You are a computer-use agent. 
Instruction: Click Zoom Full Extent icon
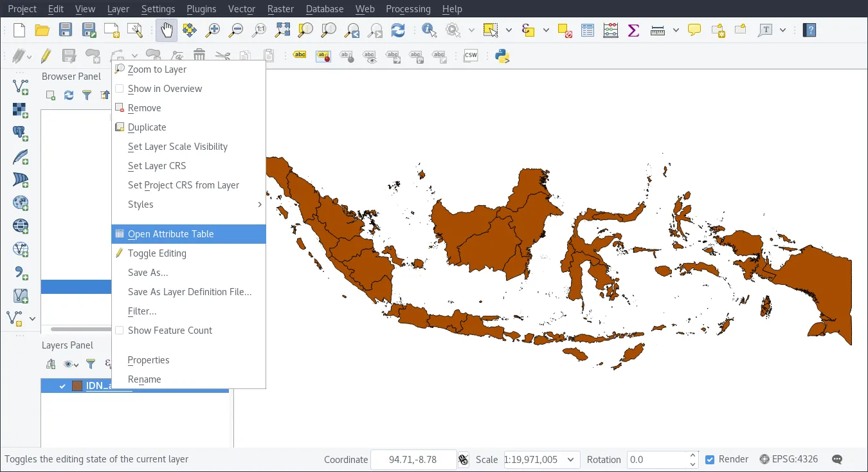point(282,30)
